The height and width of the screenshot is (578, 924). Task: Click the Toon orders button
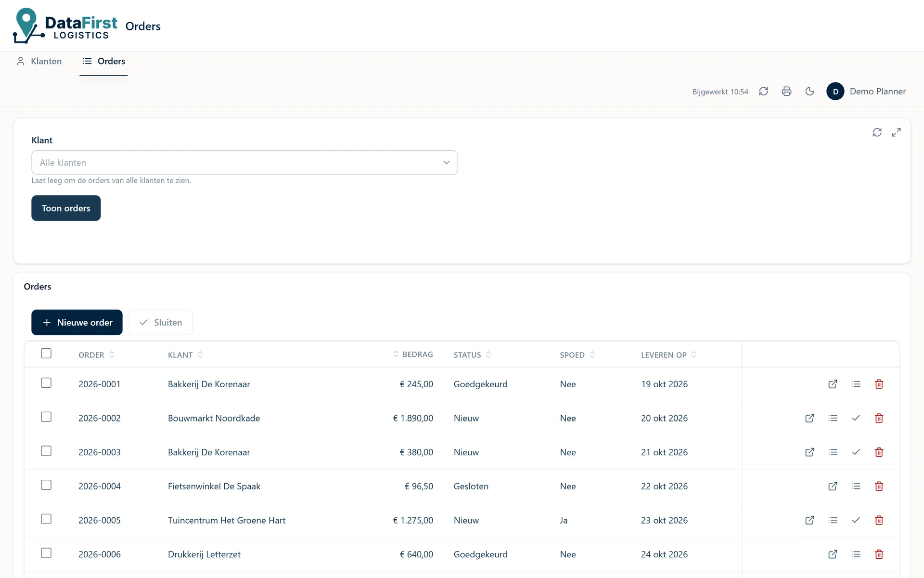(x=66, y=208)
